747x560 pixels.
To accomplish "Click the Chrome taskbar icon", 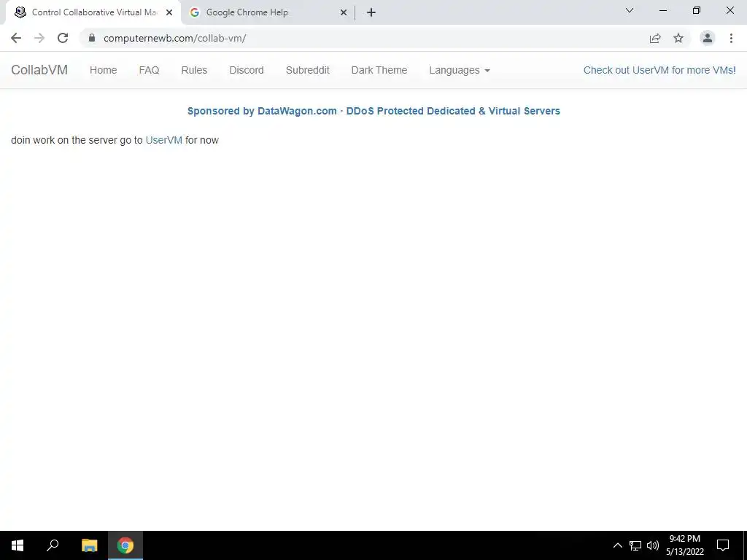I will click(x=125, y=545).
